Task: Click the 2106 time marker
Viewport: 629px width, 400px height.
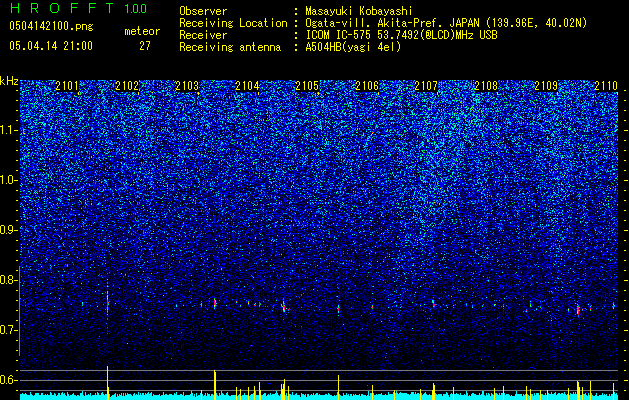Action: tap(367, 85)
